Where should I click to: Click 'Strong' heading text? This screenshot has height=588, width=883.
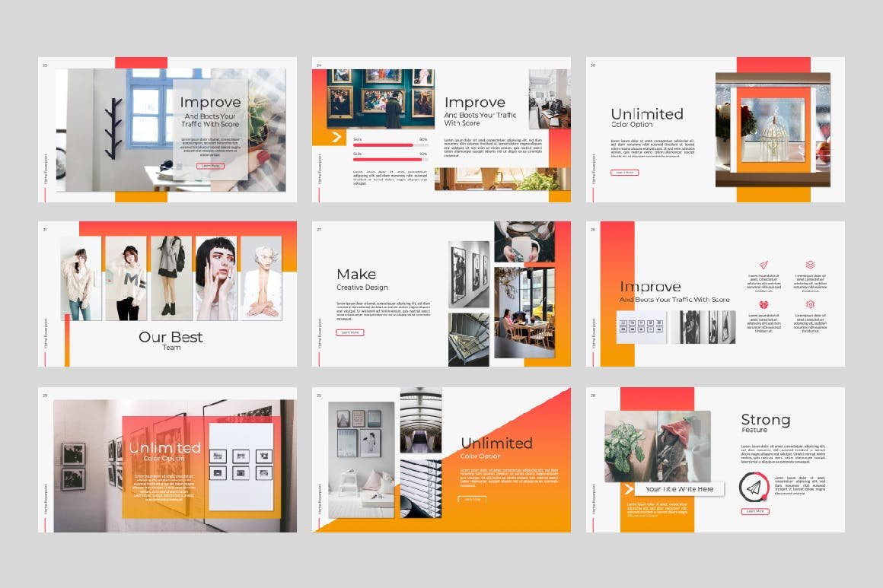[766, 420]
